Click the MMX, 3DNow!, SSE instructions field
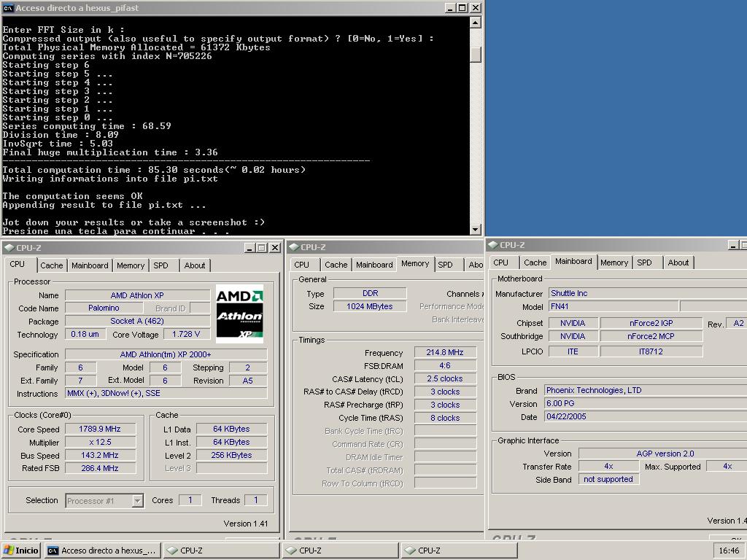 [166, 393]
